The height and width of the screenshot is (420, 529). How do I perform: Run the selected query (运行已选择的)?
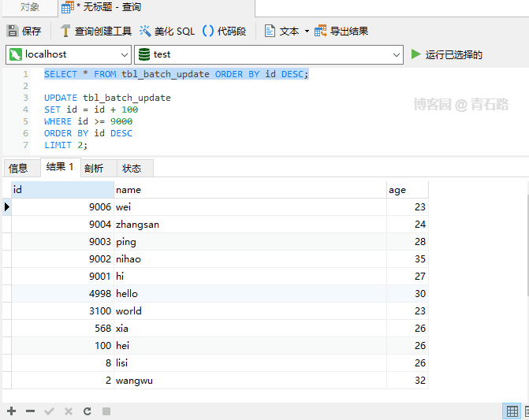pyautogui.click(x=447, y=54)
